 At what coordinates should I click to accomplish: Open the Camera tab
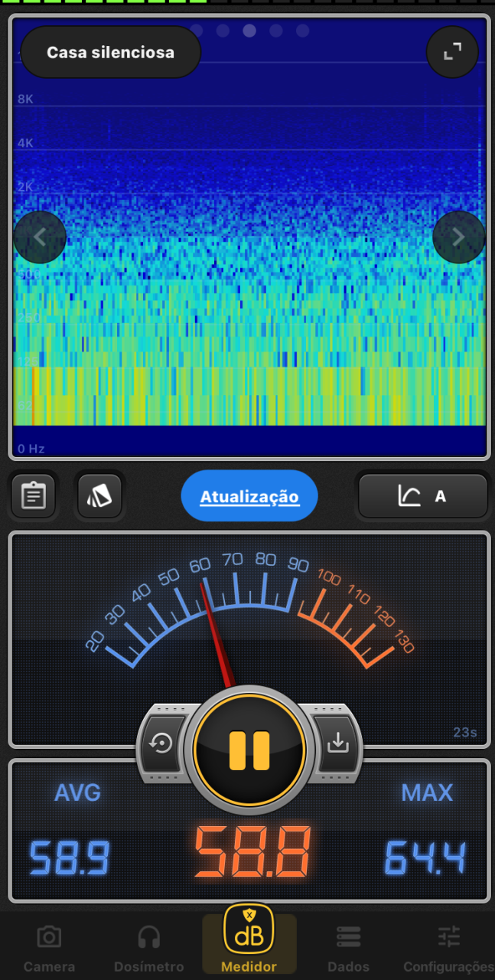49,948
